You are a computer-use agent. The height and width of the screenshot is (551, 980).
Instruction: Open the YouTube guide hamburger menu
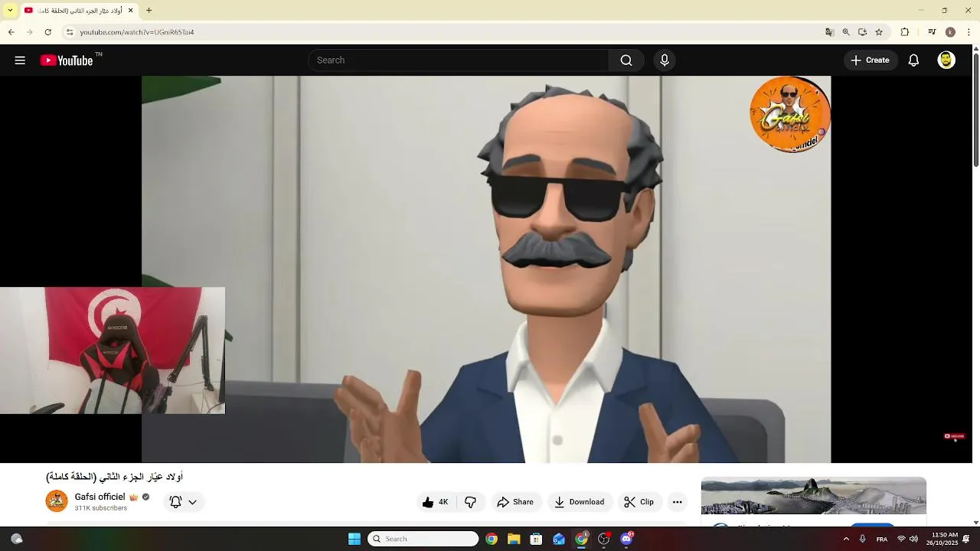point(20,60)
